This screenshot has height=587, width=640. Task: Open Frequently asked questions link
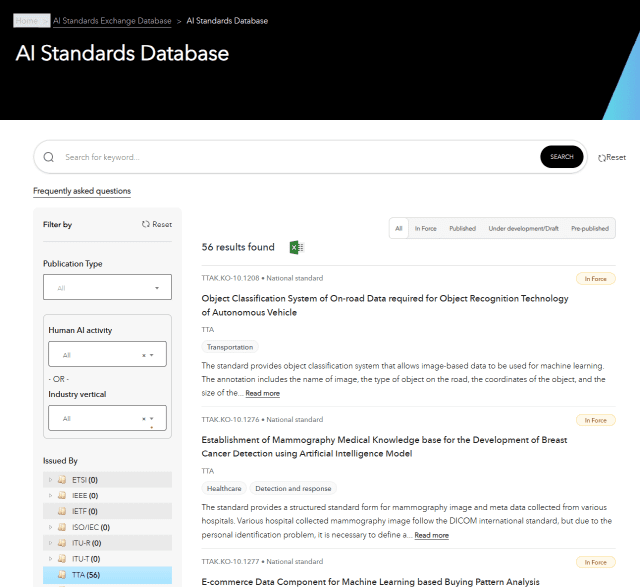pyautogui.click(x=82, y=191)
